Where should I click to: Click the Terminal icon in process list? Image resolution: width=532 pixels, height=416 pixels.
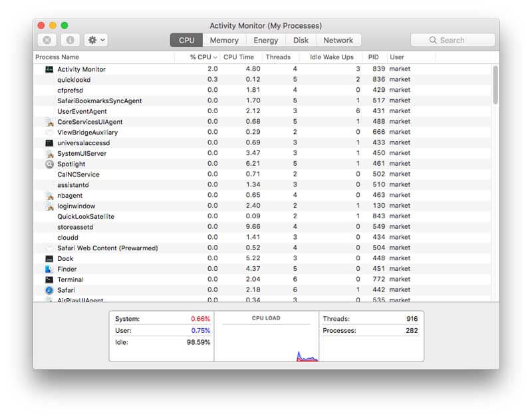[x=49, y=280]
